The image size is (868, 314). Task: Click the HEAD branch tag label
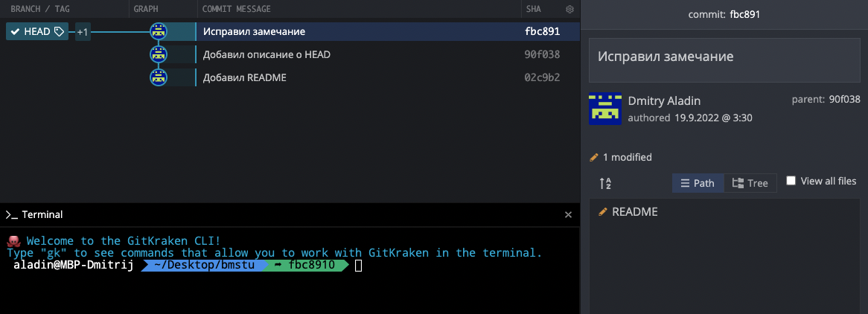pyautogui.click(x=37, y=32)
